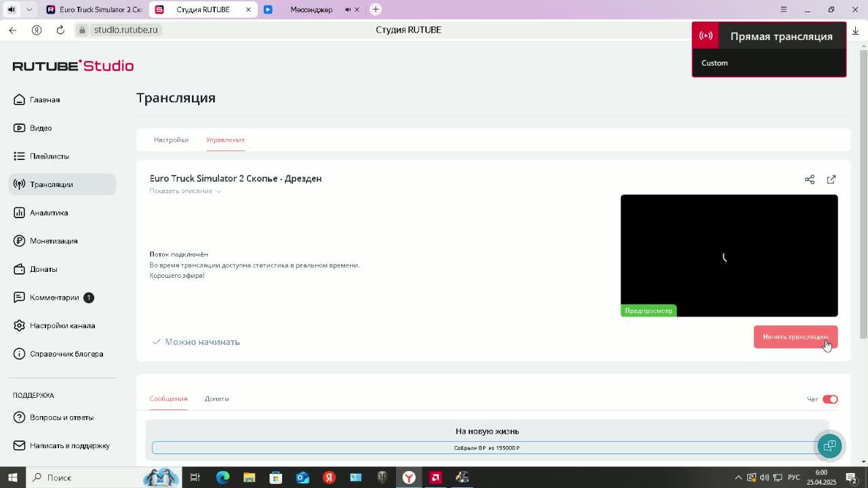Image resolution: width=868 pixels, height=488 pixels.
Task: Click Начать трансляцию button
Action: [x=795, y=337]
